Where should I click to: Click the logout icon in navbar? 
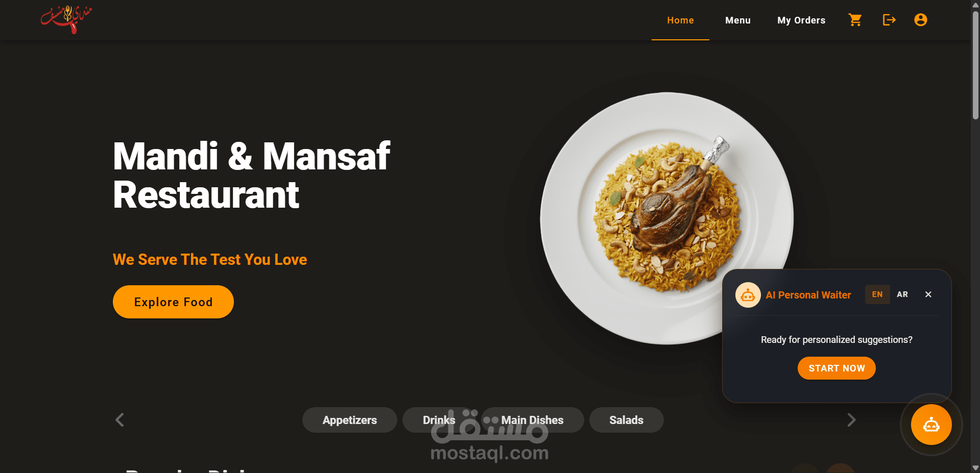(889, 20)
